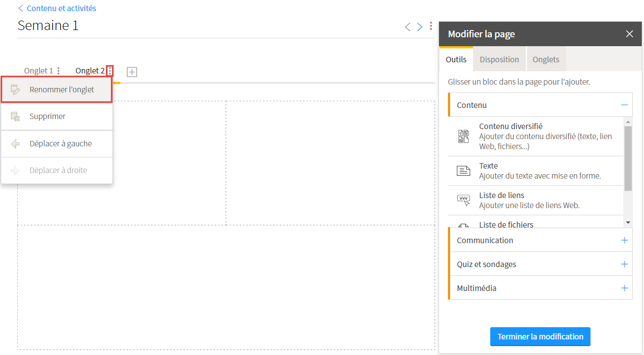Click the Contenu diversifié block title
This screenshot has width=644, height=355.
point(510,126)
